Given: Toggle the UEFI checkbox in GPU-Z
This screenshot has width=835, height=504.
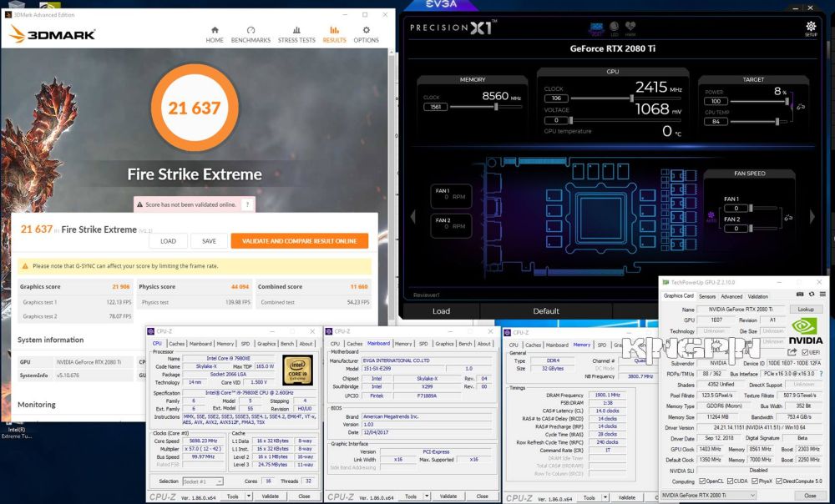Looking at the screenshot, I should 804,353.
